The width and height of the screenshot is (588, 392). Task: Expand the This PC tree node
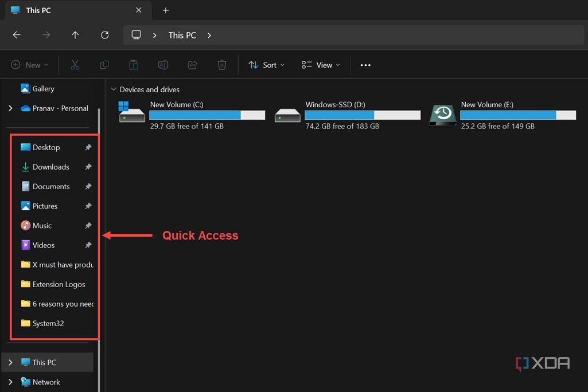click(x=10, y=362)
